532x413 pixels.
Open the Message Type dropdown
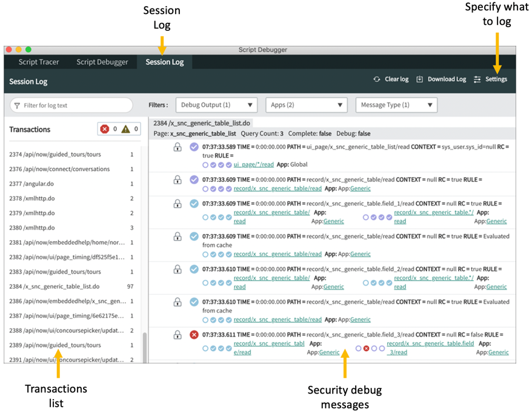click(396, 104)
